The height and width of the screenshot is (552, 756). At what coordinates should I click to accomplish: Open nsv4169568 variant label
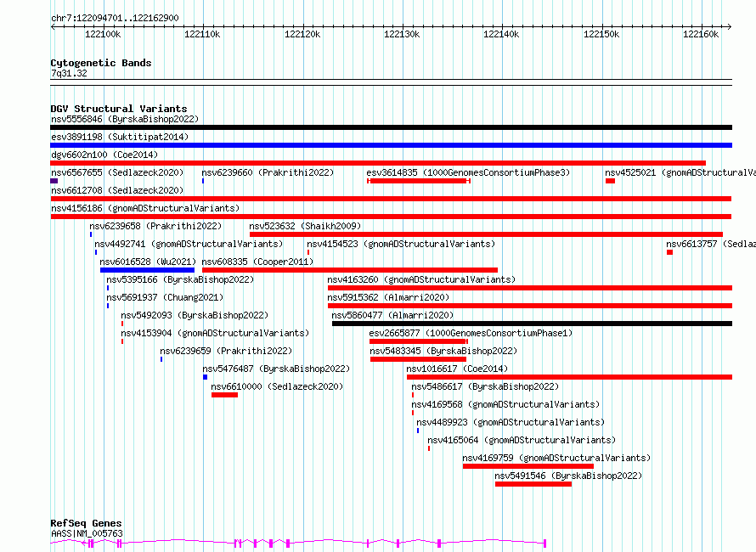505,404
